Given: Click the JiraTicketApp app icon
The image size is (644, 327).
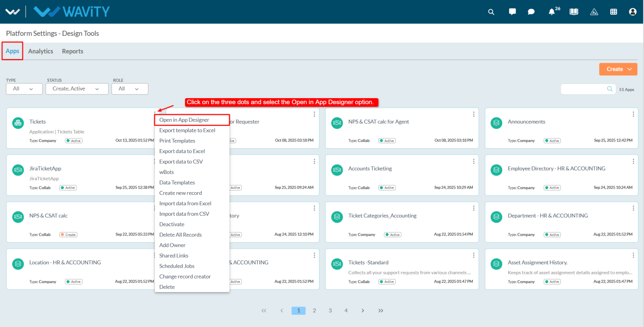Looking at the screenshot, I should [x=18, y=170].
